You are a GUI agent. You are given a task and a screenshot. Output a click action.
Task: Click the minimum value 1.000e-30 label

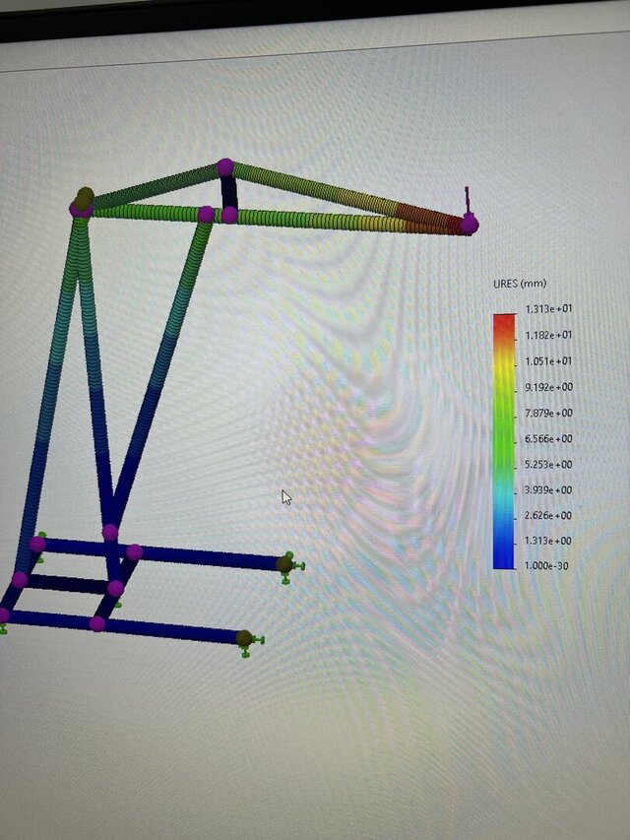547,565
